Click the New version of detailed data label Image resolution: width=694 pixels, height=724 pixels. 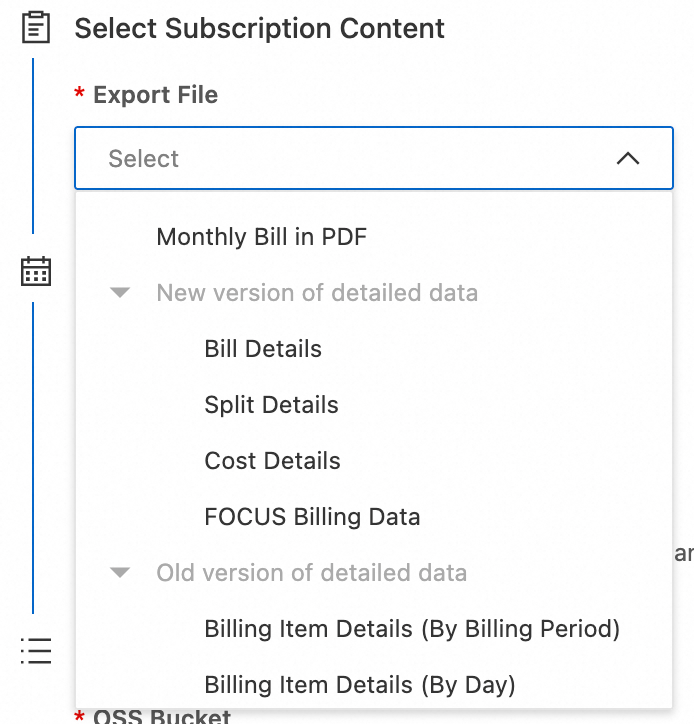(x=317, y=293)
